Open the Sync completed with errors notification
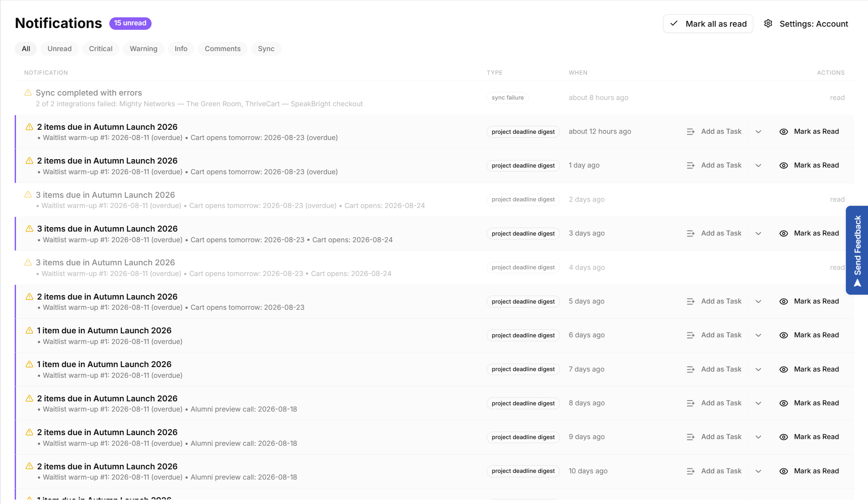Screen dimensions: 868x504 pos(434,98)
